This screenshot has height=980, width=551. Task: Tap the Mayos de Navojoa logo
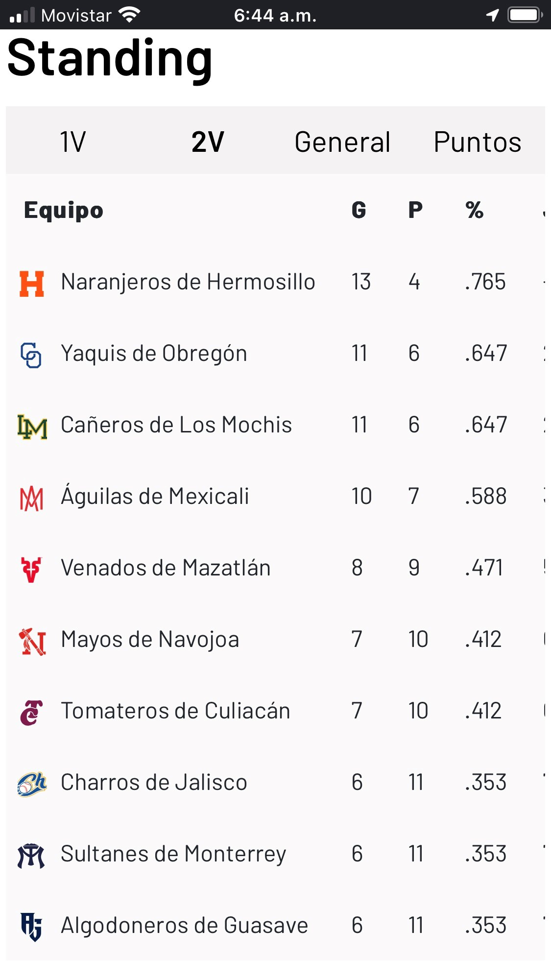point(32,641)
